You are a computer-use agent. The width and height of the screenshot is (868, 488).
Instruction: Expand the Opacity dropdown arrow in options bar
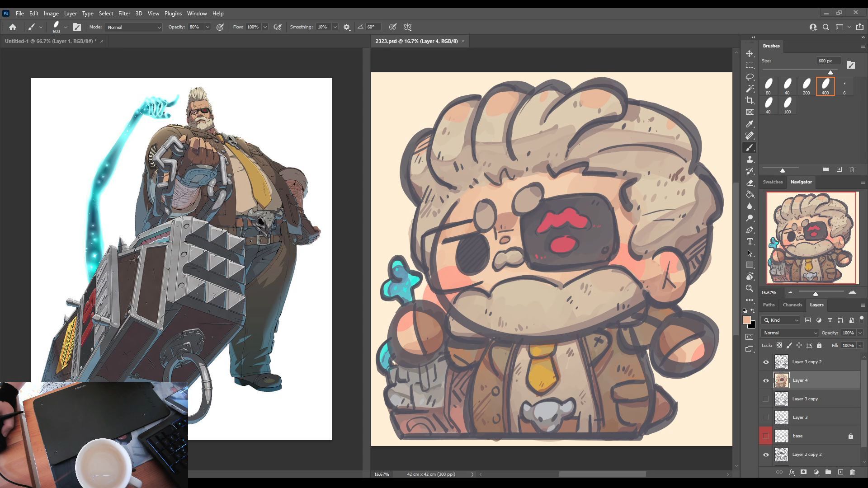(208, 27)
